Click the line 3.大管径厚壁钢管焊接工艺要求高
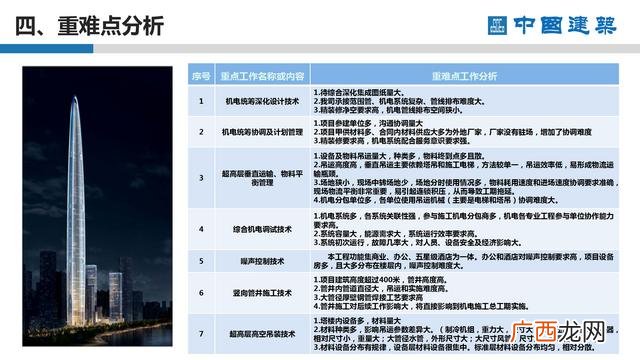This screenshot has width=640, height=360. [x=368, y=298]
